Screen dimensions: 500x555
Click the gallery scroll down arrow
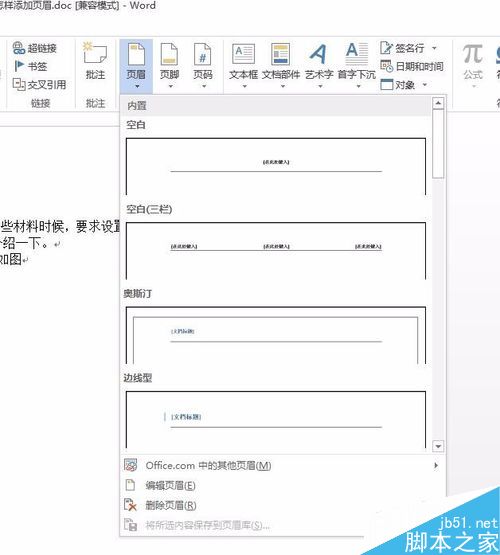tap(438, 446)
